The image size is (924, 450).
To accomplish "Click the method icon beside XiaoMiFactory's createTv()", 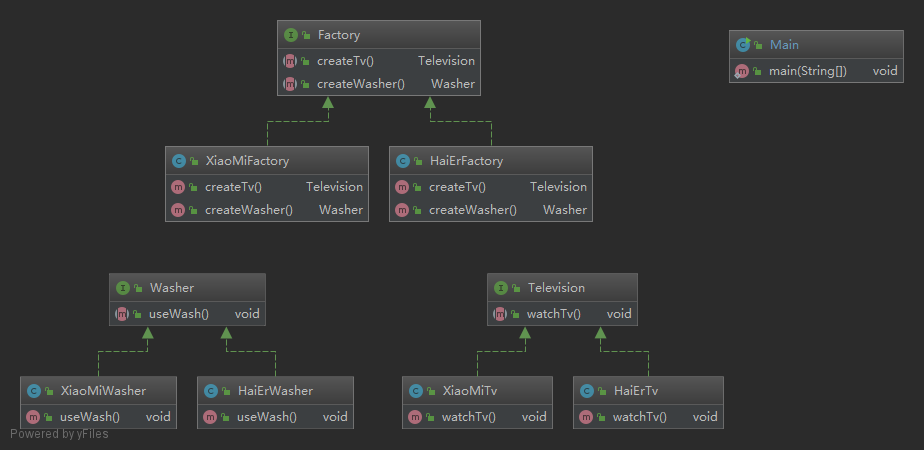I will point(178,187).
